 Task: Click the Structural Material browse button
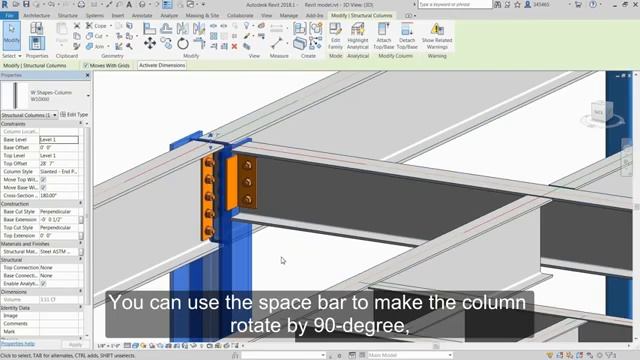pyautogui.click(x=81, y=252)
